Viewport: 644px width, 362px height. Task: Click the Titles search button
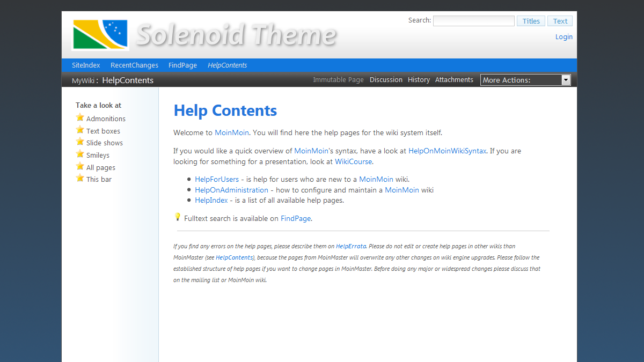[531, 21]
